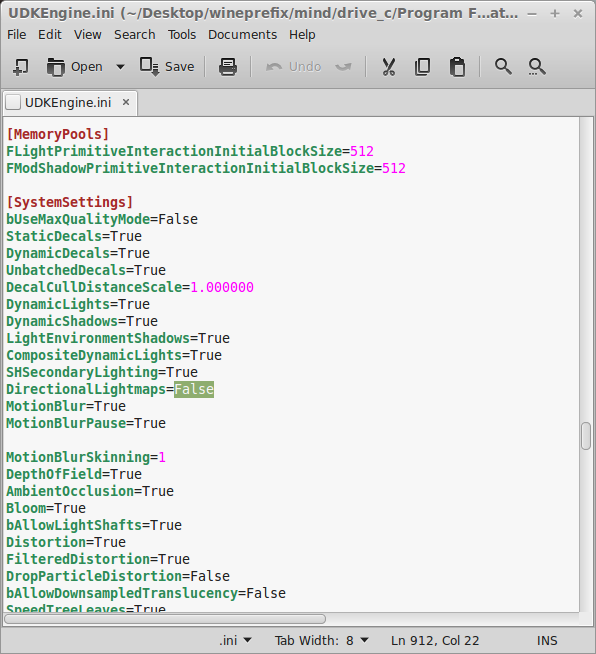
Task: Save the current UDKEngine.ini file
Action: pyautogui.click(x=167, y=67)
